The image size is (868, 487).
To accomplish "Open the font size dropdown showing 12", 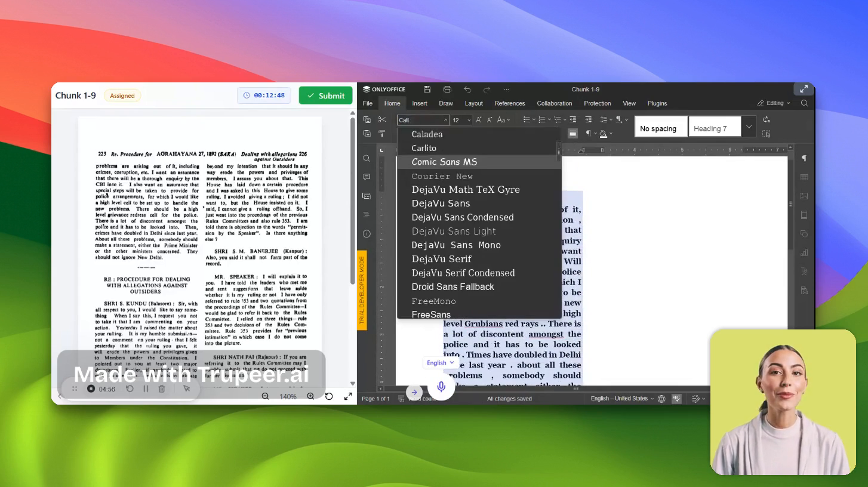I will (x=461, y=120).
